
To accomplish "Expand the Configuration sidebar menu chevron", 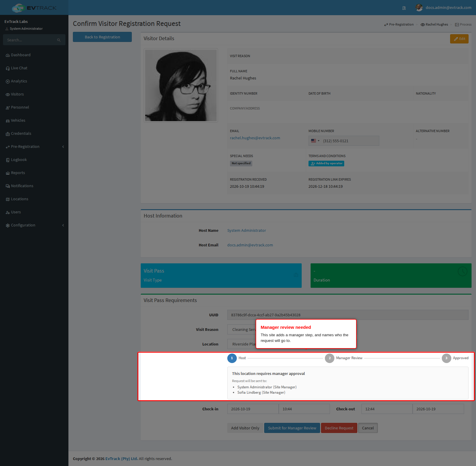I will 63,225.
